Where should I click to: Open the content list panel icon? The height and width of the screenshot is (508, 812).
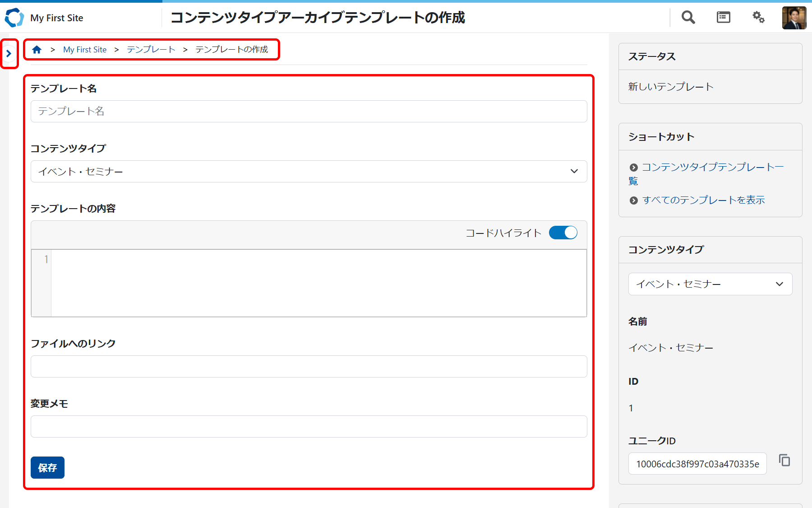[x=723, y=17]
